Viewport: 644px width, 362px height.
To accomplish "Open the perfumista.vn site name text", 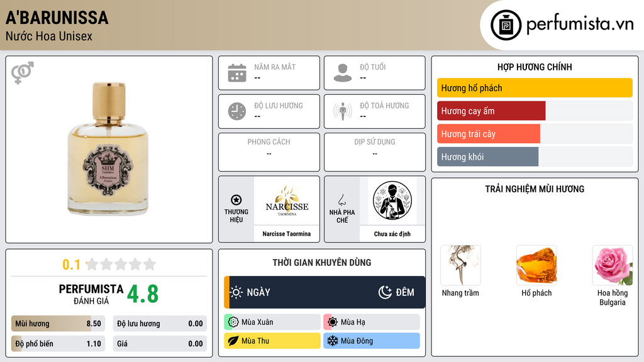I will tap(580, 25).
